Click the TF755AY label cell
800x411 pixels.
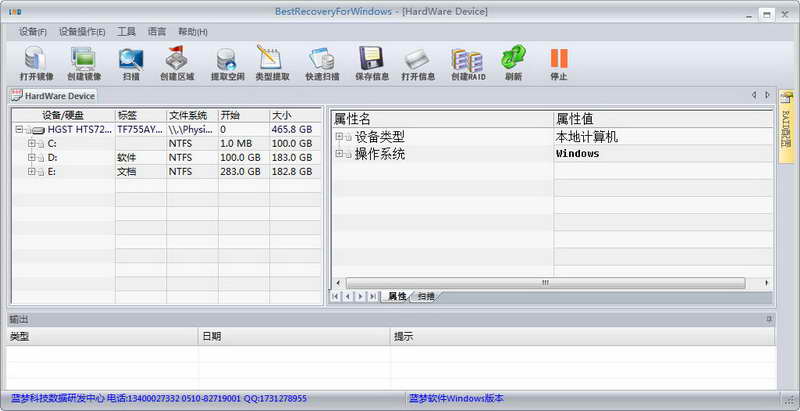point(140,130)
